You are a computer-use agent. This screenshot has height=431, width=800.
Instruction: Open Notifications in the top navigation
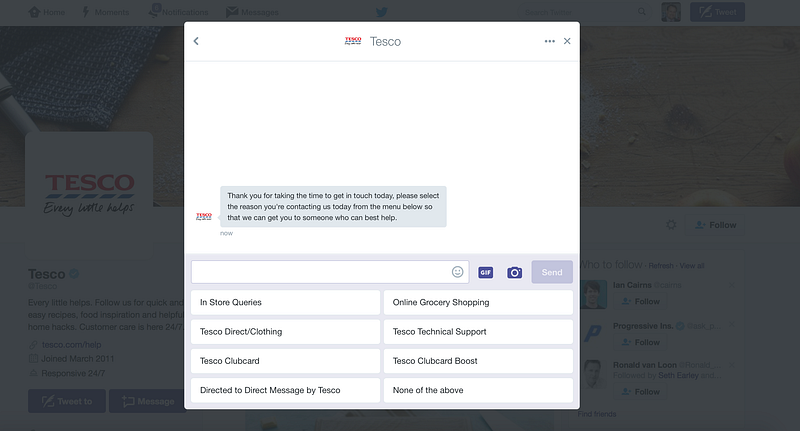178,12
